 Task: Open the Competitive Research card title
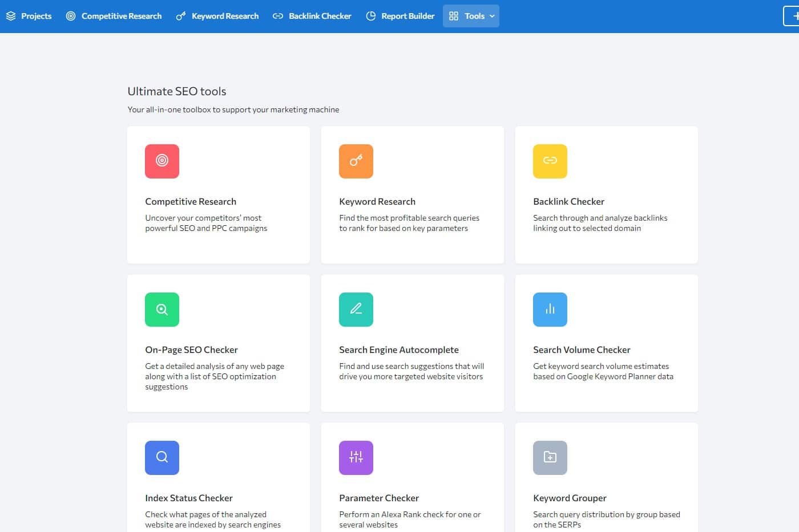click(191, 201)
